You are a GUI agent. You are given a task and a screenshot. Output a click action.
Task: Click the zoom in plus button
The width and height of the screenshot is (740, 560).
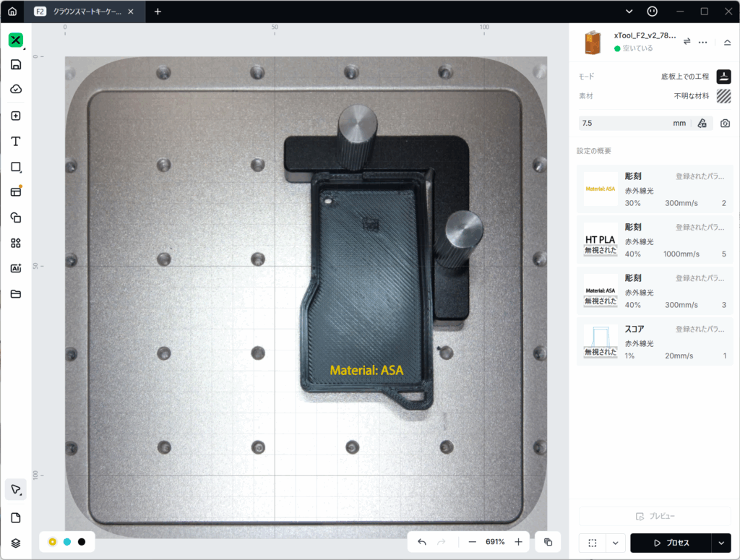pyautogui.click(x=518, y=542)
